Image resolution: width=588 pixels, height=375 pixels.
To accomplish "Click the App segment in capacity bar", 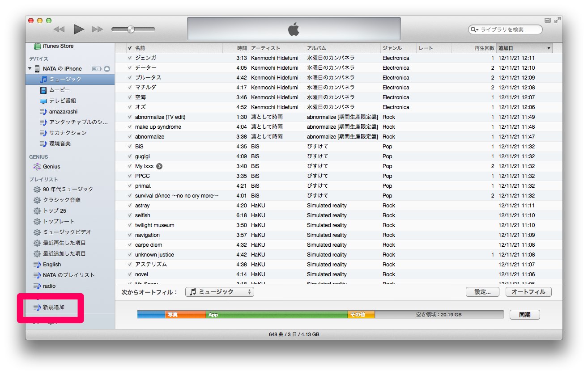I will (277, 315).
